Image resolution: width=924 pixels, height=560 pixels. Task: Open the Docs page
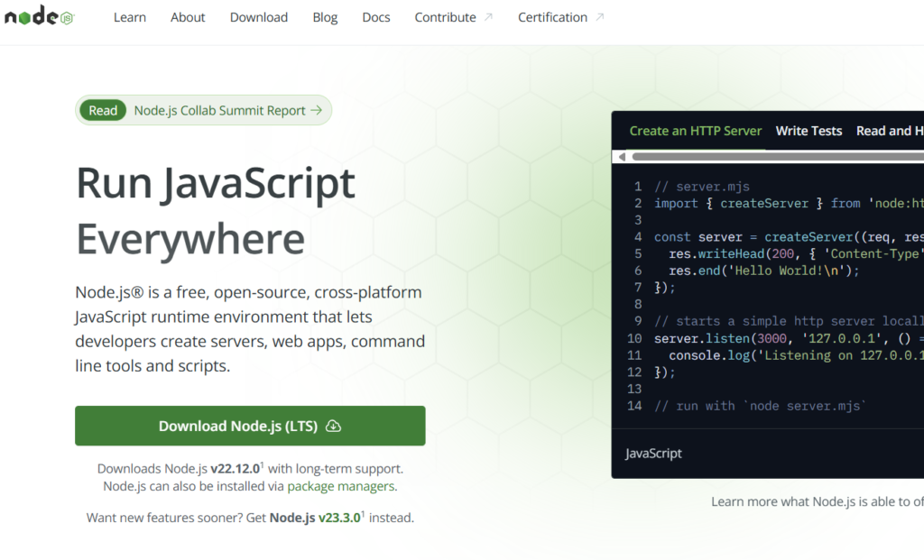coord(376,17)
